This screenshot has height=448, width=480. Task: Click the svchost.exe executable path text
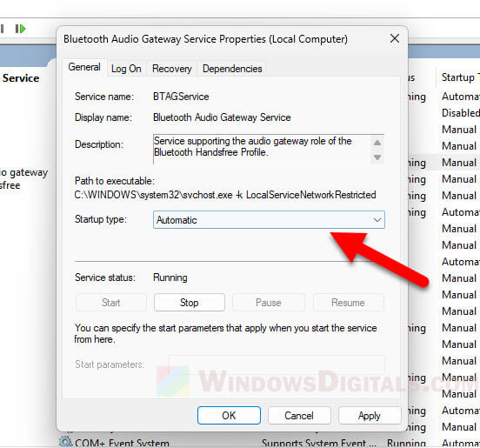coord(225,195)
